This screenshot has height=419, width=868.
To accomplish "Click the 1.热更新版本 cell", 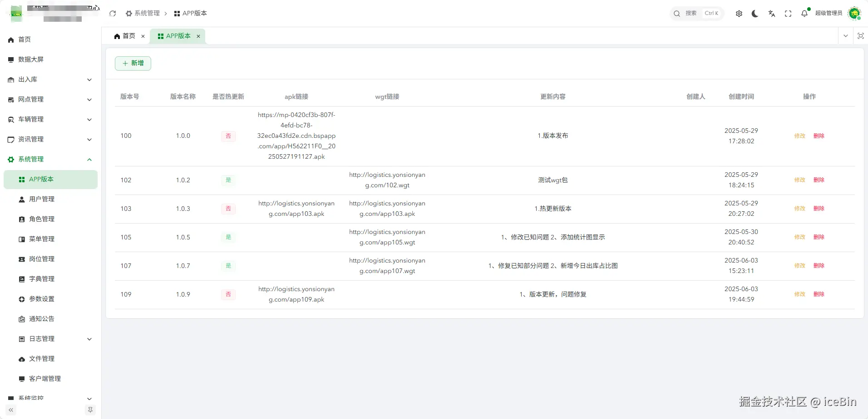I will pyautogui.click(x=553, y=209).
